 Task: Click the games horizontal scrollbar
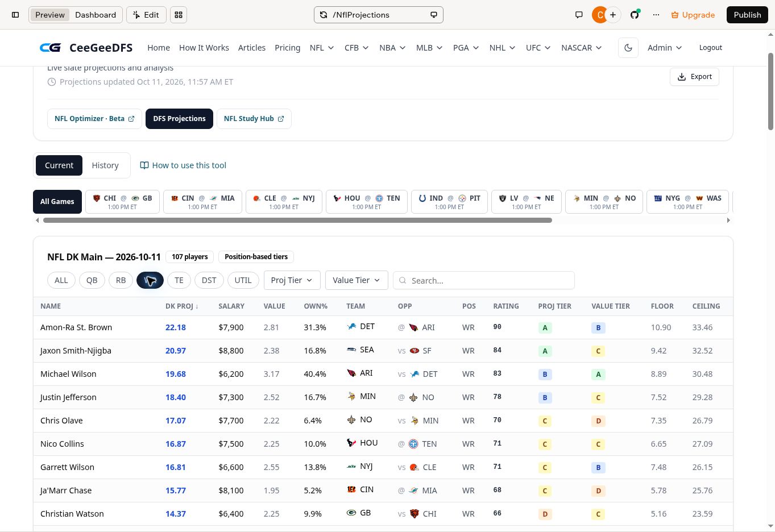tap(297, 220)
